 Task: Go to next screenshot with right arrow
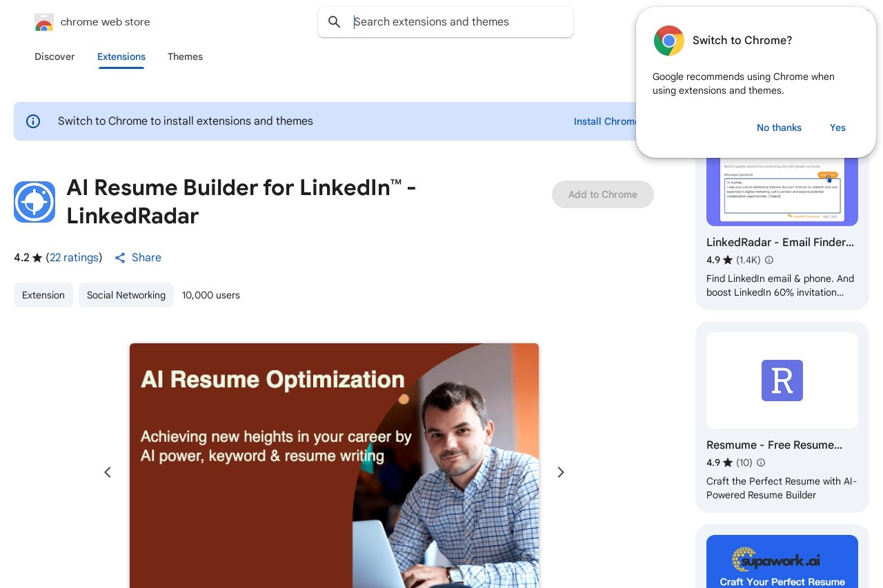click(561, 472)
